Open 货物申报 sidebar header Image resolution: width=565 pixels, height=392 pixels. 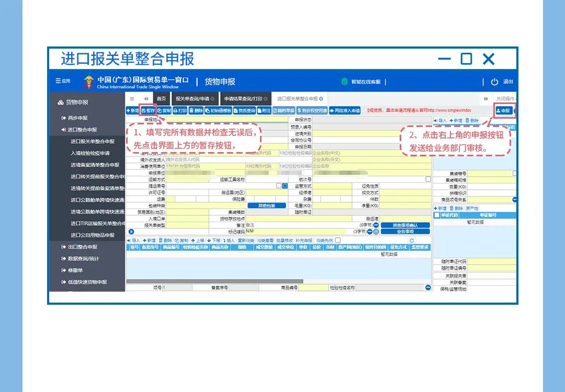(73, 102)
